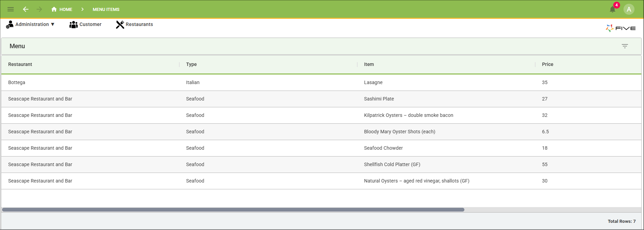Click the price 18 cell
This screenshot has width=644, height=230.
pyautogui.click(x=545, y=148)
